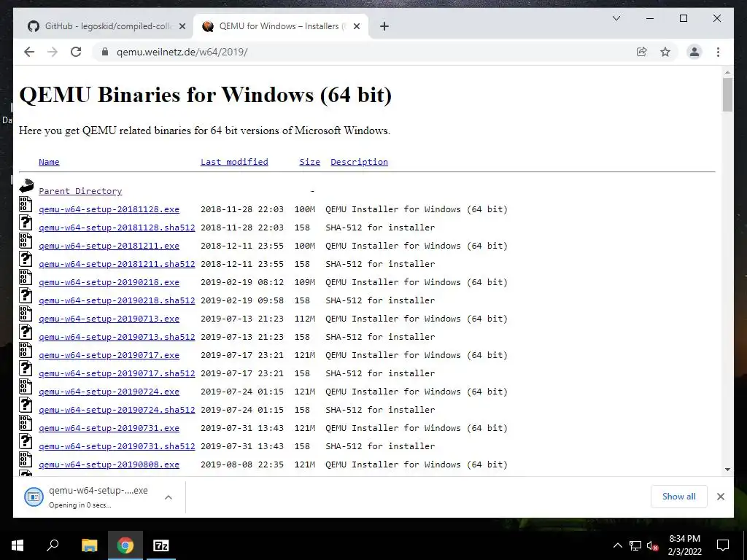Image resolution: width=747 pixels, height=560 pixels.
Task: Show hidden system tray icons
Action: 617,545
